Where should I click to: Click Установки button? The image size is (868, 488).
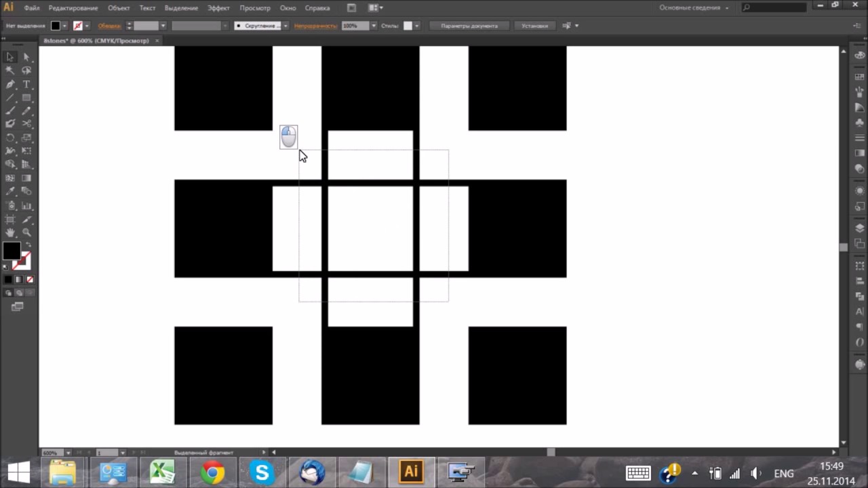534,26
